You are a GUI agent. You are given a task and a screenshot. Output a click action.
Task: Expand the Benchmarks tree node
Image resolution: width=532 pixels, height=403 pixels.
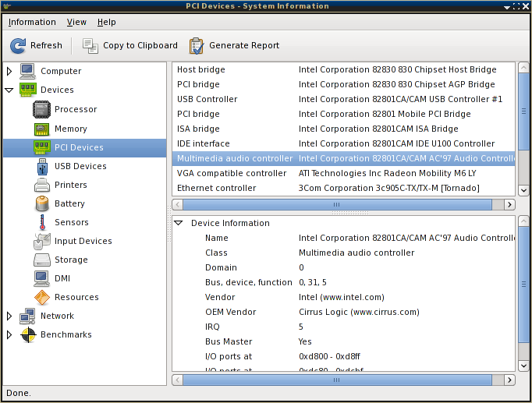point(9,335)
